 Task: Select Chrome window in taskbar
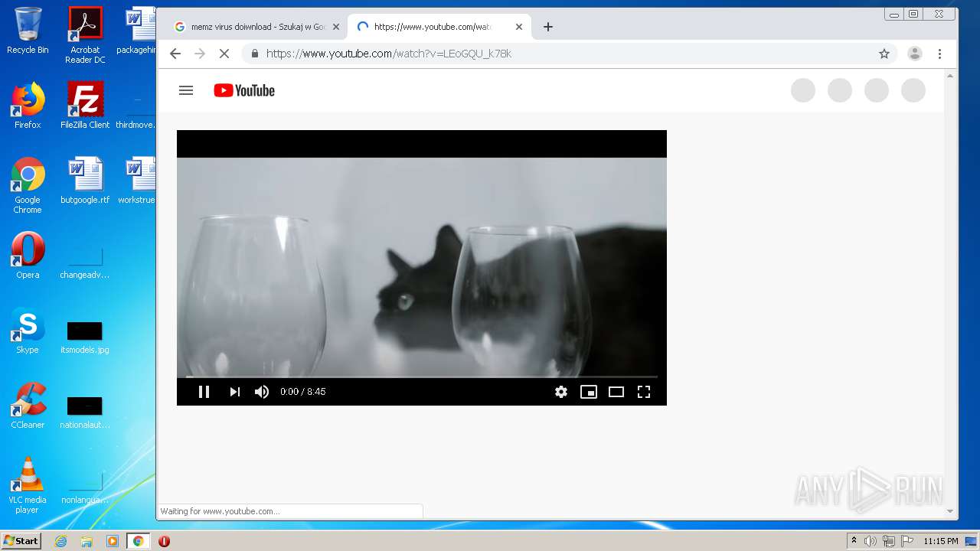coord(139,541)
